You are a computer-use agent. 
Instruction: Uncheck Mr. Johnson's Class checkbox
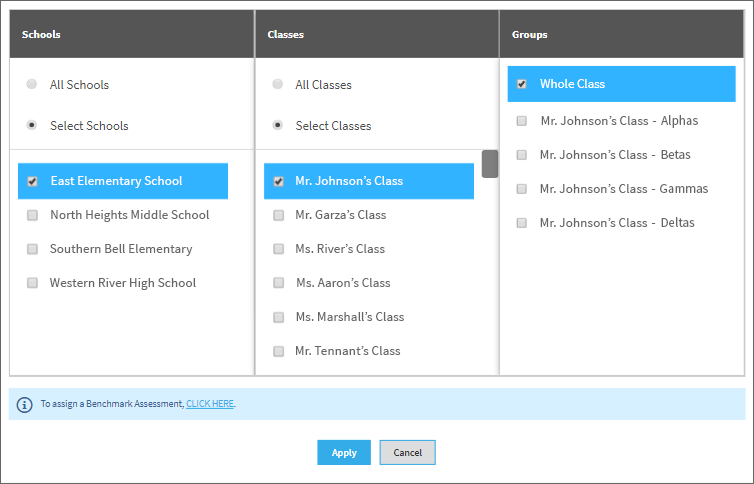(278, 181)
